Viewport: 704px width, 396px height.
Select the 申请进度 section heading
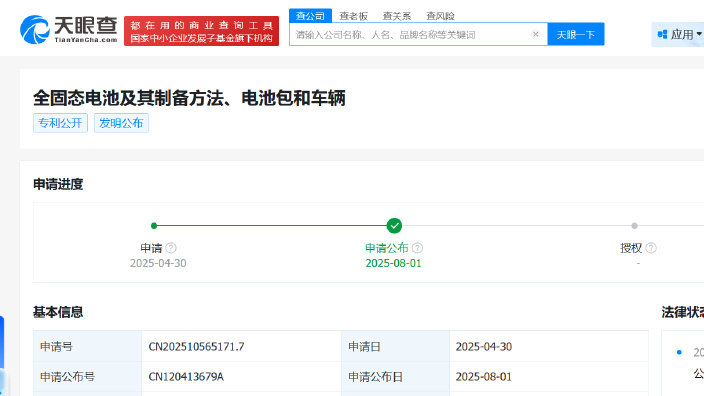(x=58, y=184)
